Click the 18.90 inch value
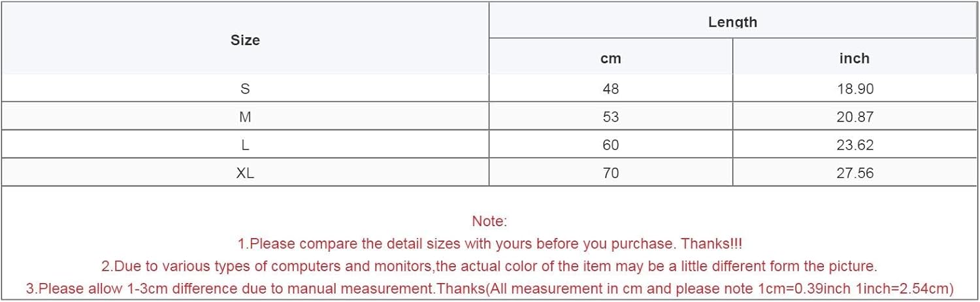980x302 pixels. tap(855, 89)
